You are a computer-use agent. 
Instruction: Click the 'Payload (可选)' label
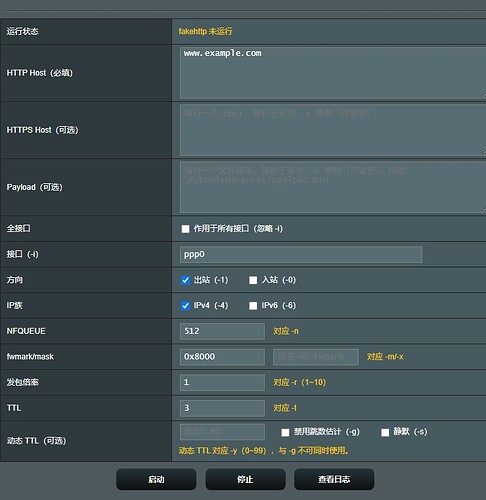click(35, 187)
